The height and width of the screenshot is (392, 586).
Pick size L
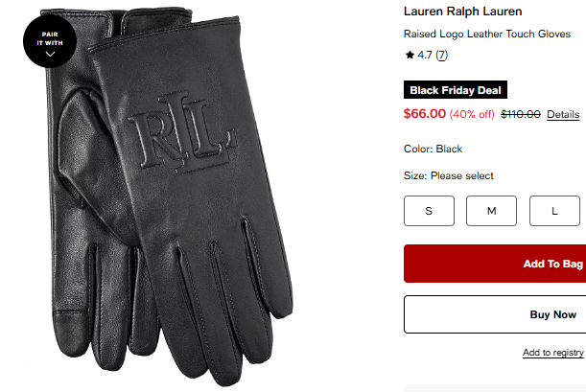click(x=554, y=211)
